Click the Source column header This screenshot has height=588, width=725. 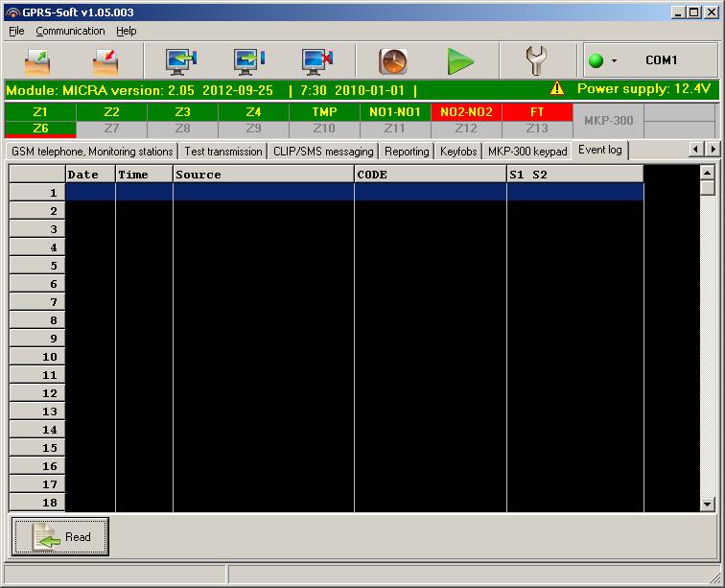[264, 175]
